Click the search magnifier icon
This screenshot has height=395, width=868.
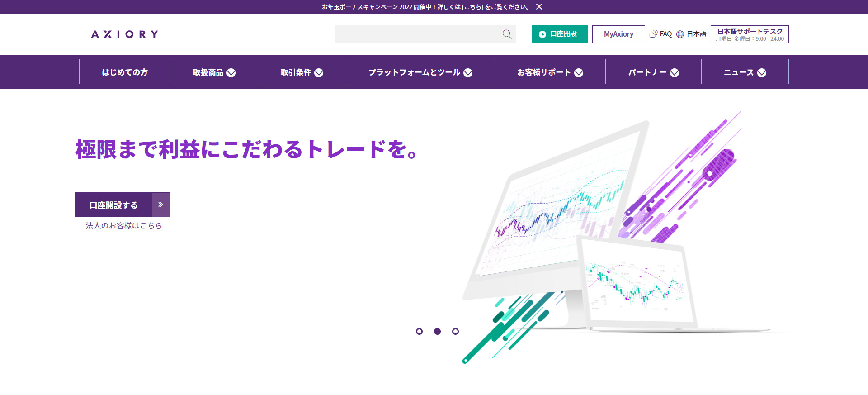pos(507,34)
